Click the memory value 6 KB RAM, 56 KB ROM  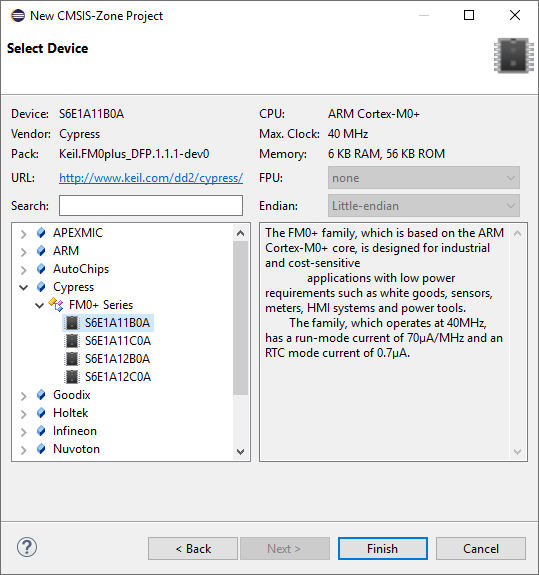386,154
